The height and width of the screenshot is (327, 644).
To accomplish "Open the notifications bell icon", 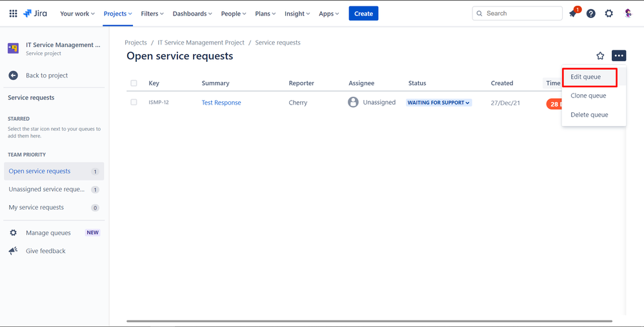I will pos(572,14).
